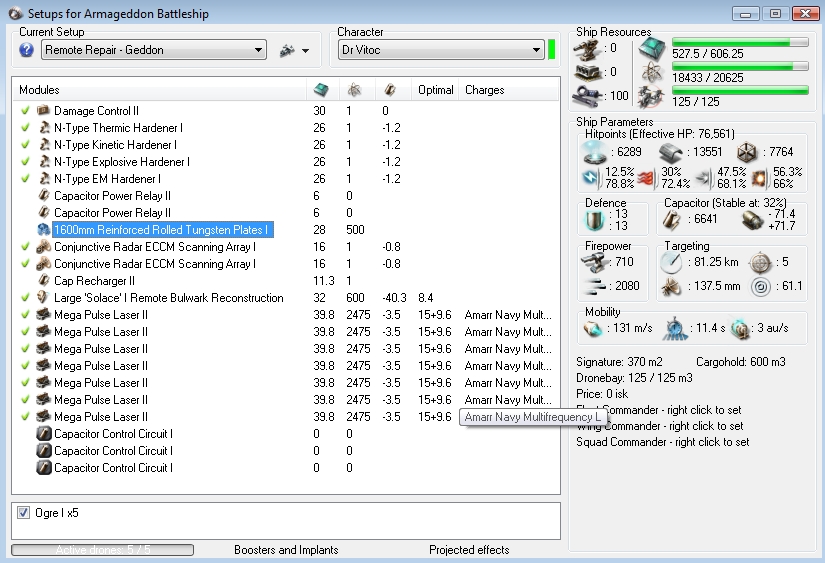The height and width of the screenshot is (563, 825).
Task: Click the calibration icon showing 100
Action: tap(587, 96)
